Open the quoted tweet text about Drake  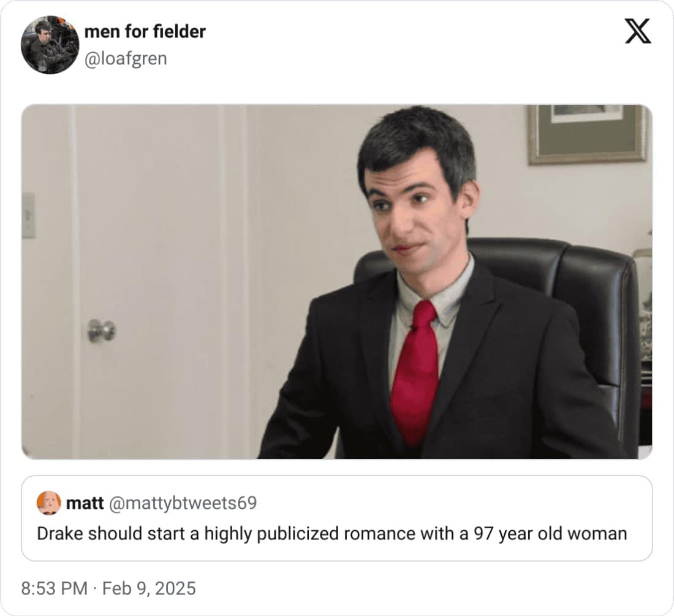332,533
